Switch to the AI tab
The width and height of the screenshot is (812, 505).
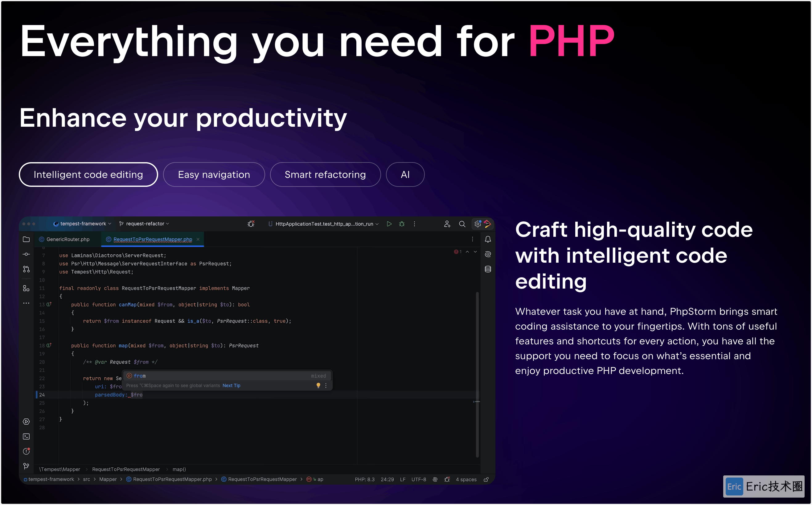pyautogui.click(x=405, y=174)
